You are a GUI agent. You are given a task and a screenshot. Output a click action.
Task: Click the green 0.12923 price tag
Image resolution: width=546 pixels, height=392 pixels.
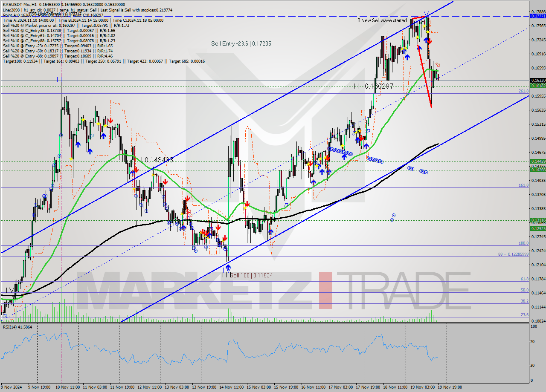click(x=537, y=228)
